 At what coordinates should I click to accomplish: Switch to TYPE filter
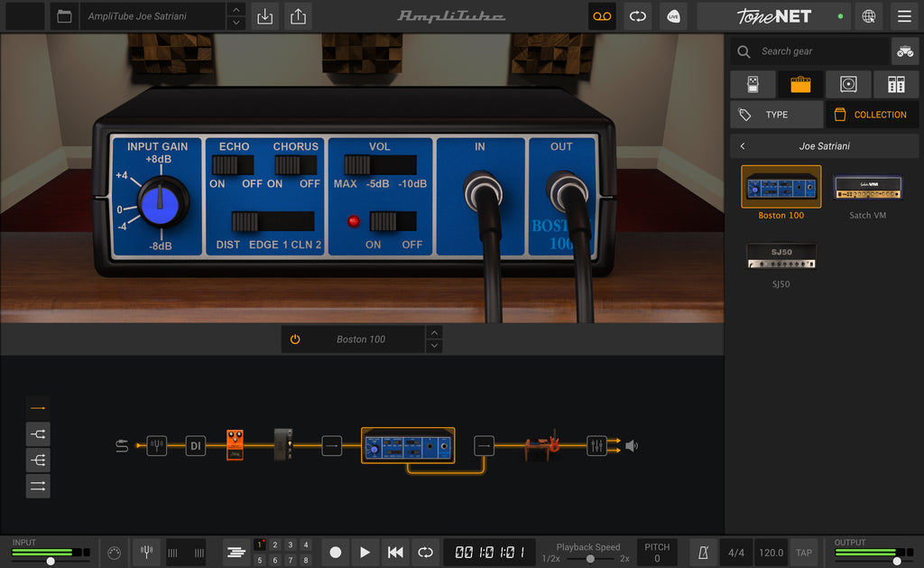[776, 115]
